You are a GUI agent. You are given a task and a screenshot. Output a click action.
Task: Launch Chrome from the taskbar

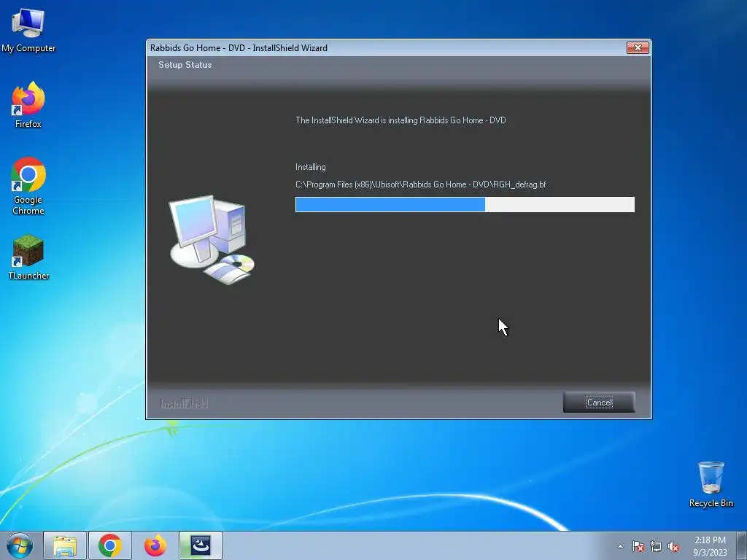tap(110, 545)
